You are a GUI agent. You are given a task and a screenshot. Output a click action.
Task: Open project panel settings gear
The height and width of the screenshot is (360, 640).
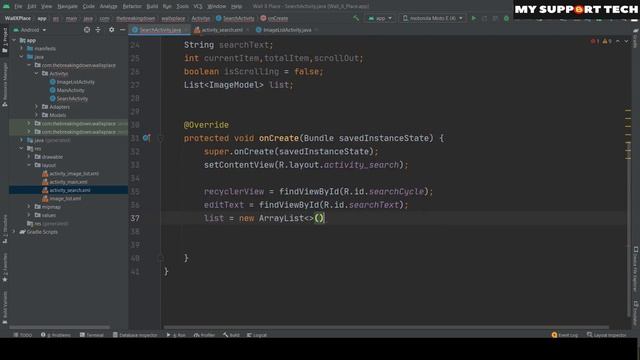[111, 30]
